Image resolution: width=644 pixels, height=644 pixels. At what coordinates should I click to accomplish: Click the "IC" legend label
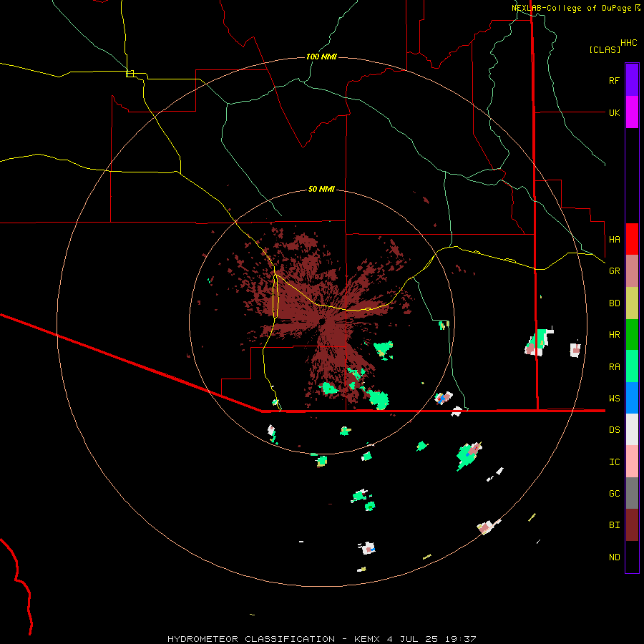pos(614,462)
